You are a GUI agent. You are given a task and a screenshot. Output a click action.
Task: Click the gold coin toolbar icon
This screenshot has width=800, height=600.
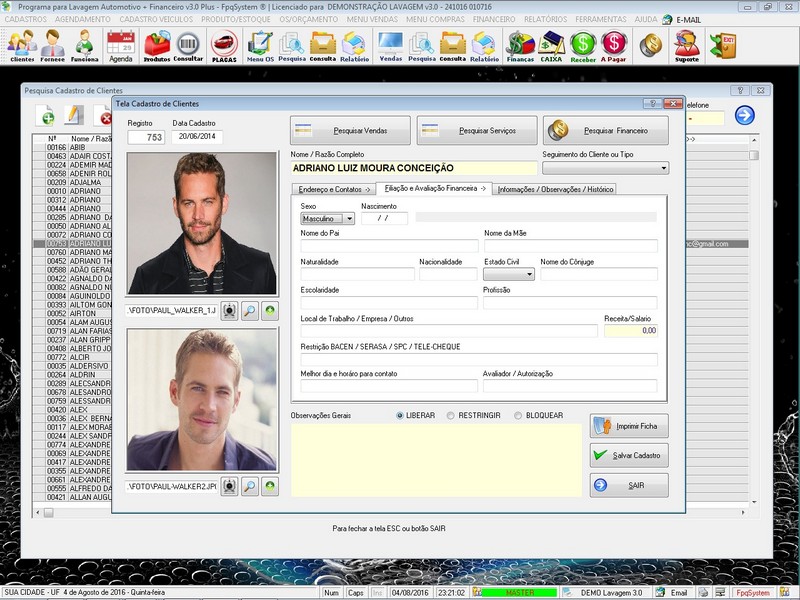(651, 45)
